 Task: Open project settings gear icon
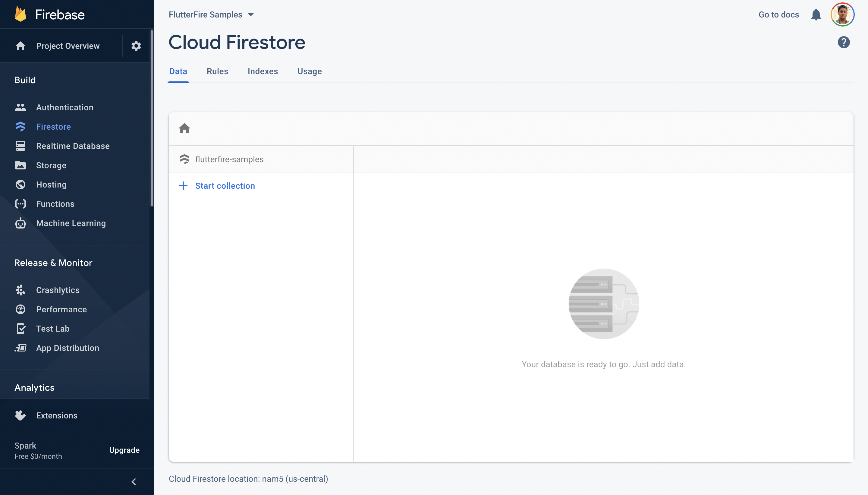click(x=136, y=46)
